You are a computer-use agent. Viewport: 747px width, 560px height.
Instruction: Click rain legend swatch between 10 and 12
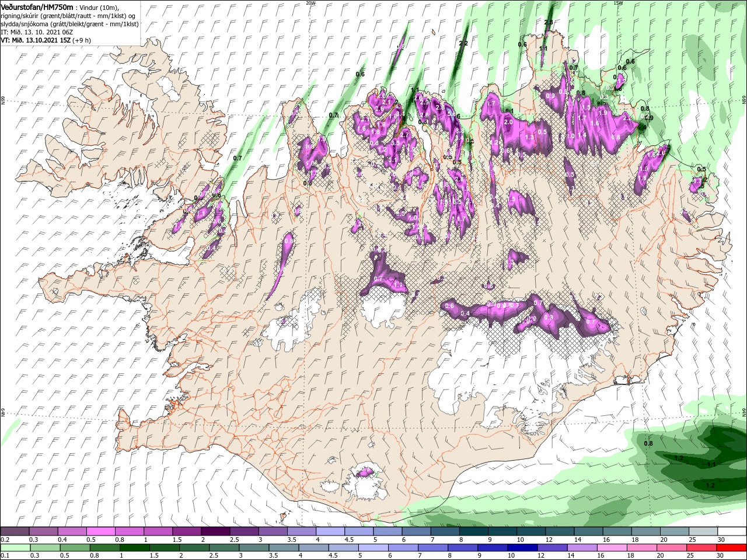click(x=523, y=548)
